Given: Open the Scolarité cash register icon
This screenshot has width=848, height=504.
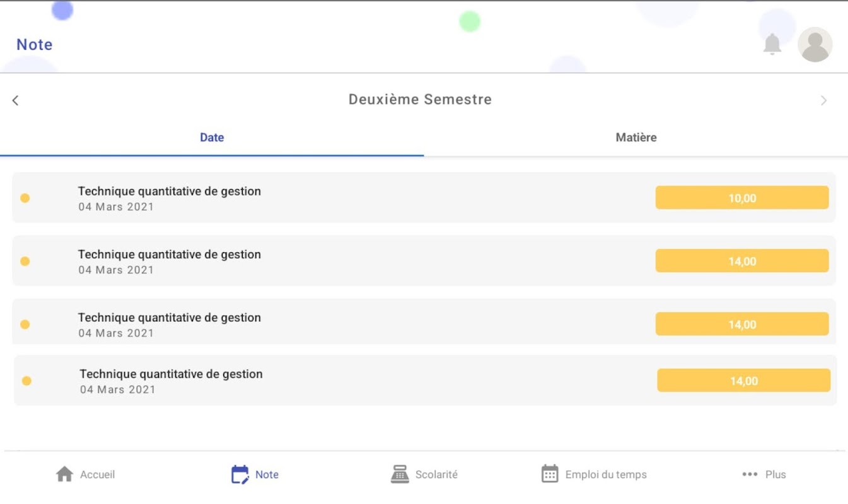Looking at the screenshot, I should pyautogui.click(x=400, y=474).
